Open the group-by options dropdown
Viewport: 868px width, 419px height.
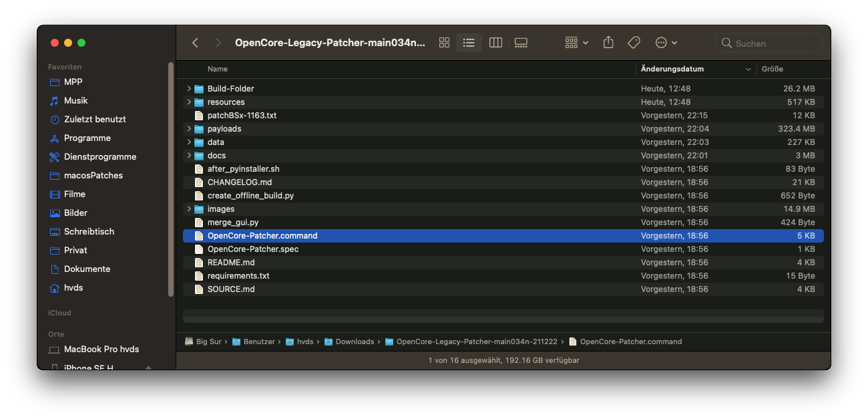click(576, 43)
